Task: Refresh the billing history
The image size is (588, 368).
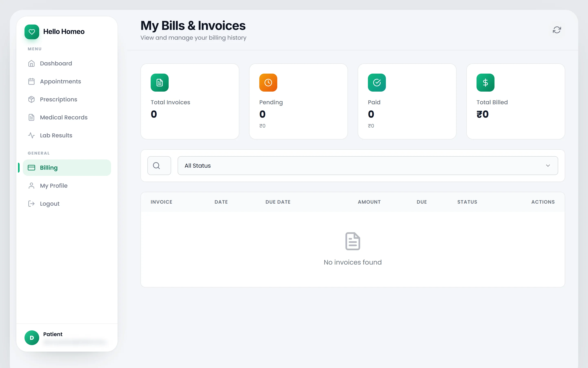Action: pyautogui.click(x=557, y=30)
